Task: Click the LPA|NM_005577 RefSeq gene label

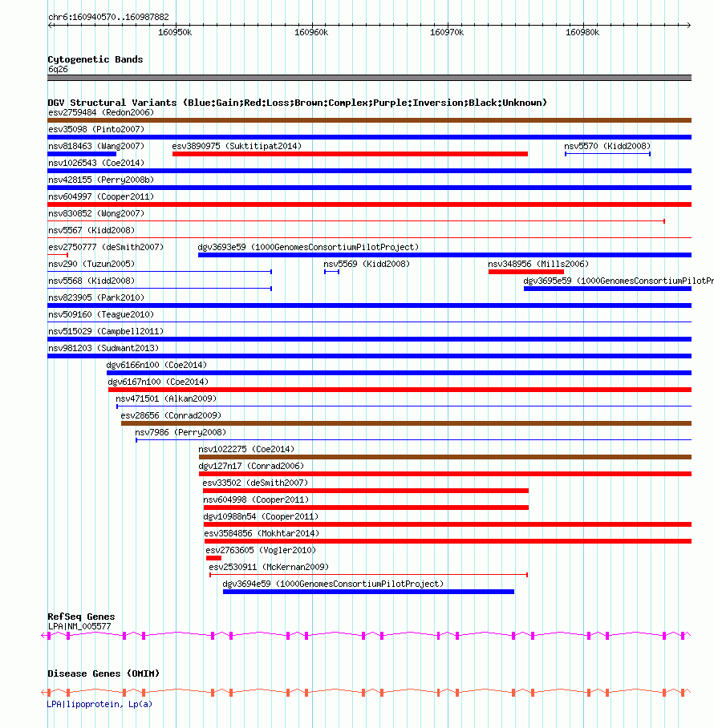Action: [x=79, y=626]
